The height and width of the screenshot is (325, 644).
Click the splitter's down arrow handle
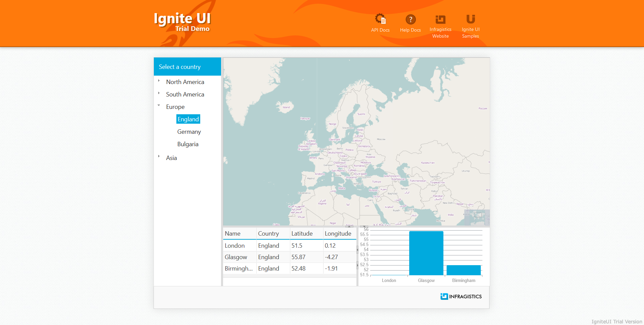click(x=364, y=226)
